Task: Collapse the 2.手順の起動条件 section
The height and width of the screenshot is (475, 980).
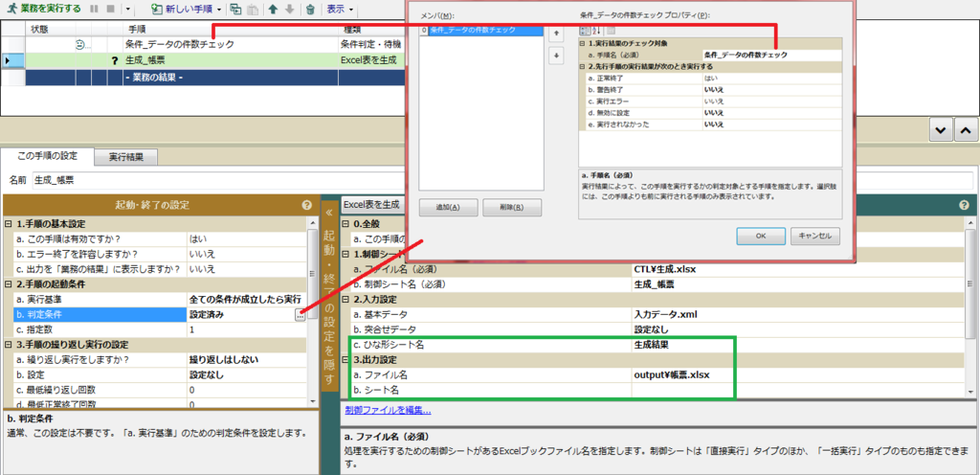Action: coord(8,284)
